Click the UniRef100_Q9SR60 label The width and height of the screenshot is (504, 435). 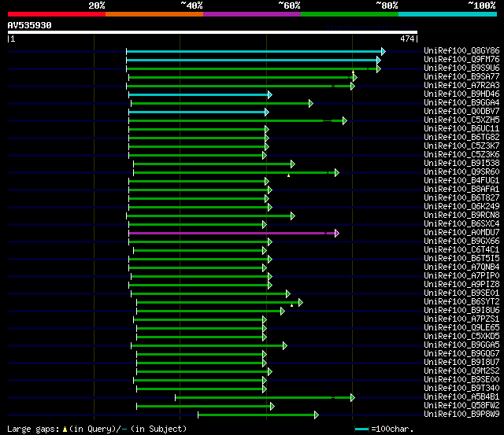click(x=461, y=172)
